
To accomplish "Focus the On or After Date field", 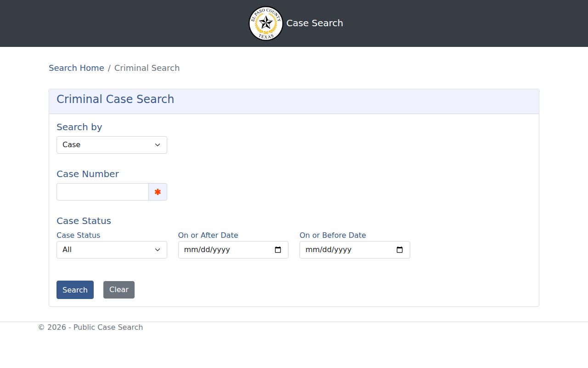I will tap(233, 250).
